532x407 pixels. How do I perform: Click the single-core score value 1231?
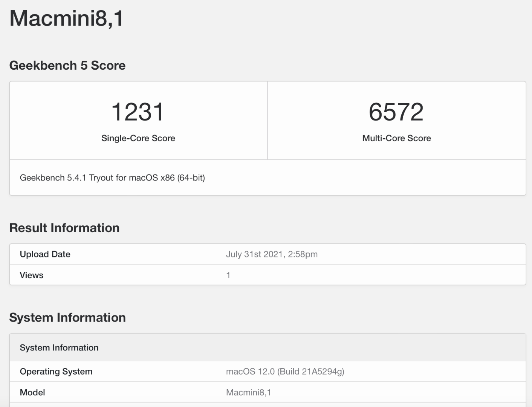138,112
